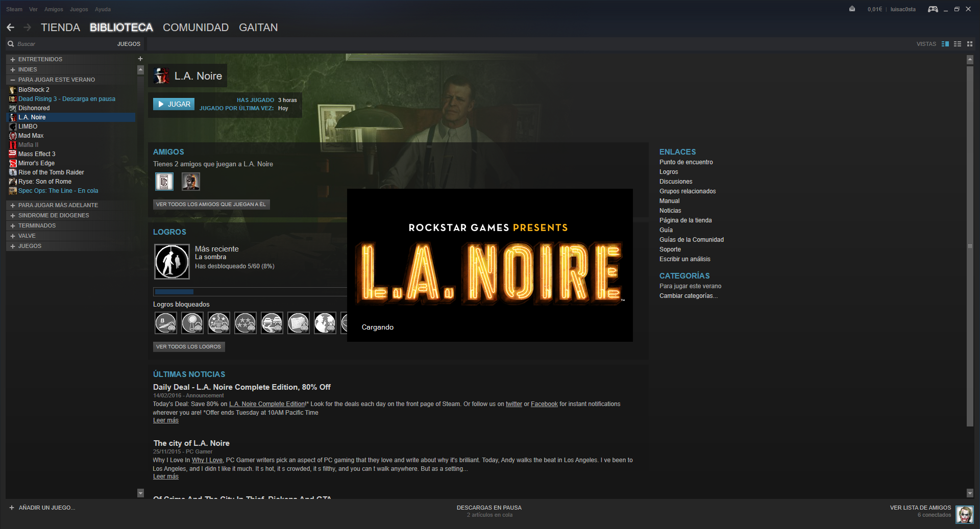The image size is (980, 529).
Task: Click Ver todos los amigos que juegan
Action: click(211, 204)
